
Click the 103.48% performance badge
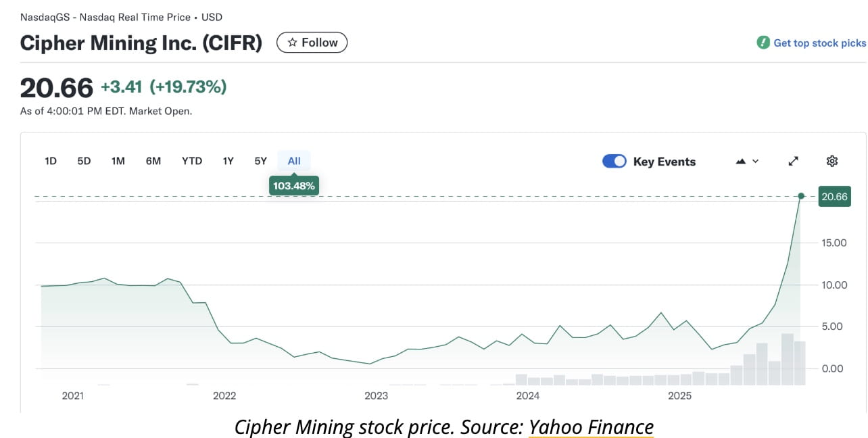293,185
